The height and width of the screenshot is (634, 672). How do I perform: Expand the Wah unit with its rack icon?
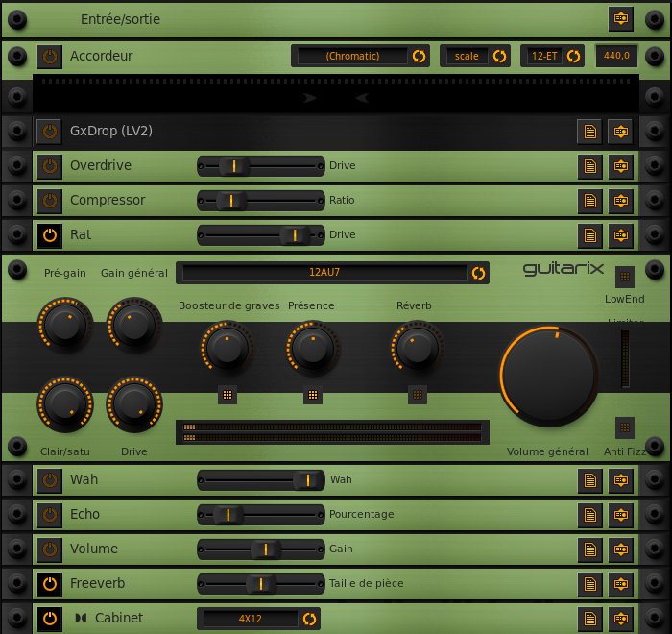click(x=620, y=480)
